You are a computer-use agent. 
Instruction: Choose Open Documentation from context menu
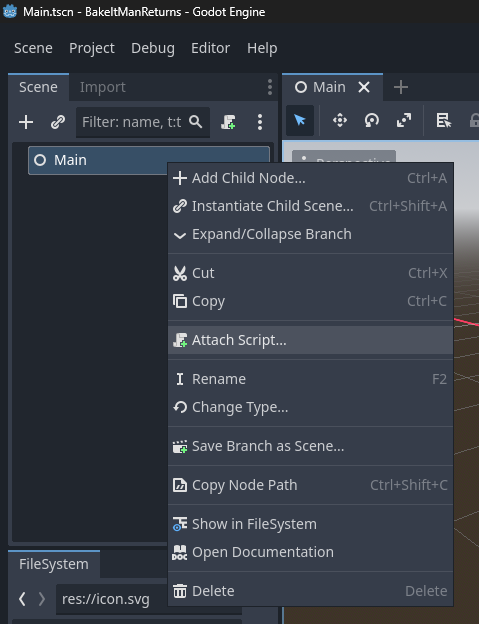[311, 552]
